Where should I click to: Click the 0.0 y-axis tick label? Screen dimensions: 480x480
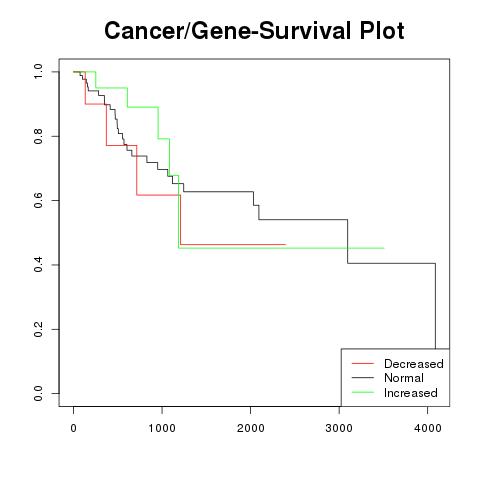pos(38,393)
